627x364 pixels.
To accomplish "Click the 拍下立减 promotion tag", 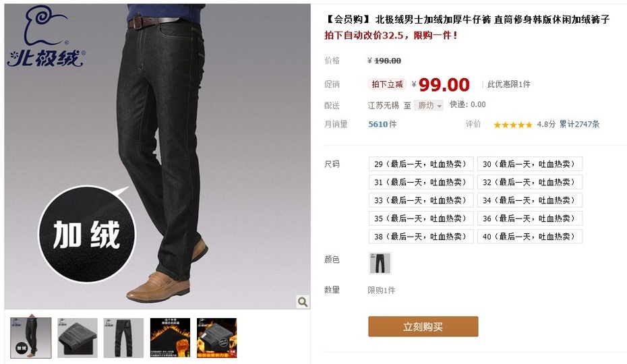I will coord(387,84).
